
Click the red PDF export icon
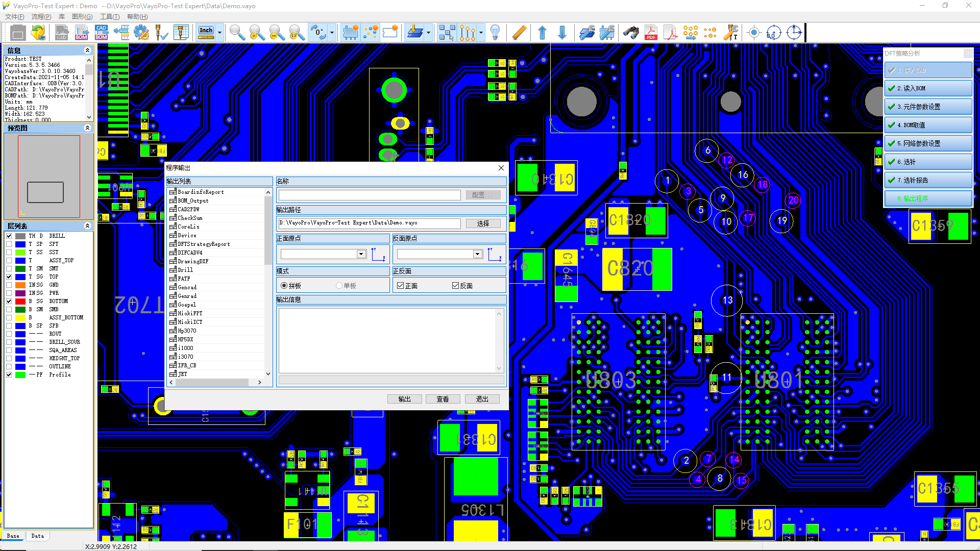coord(651,33)
